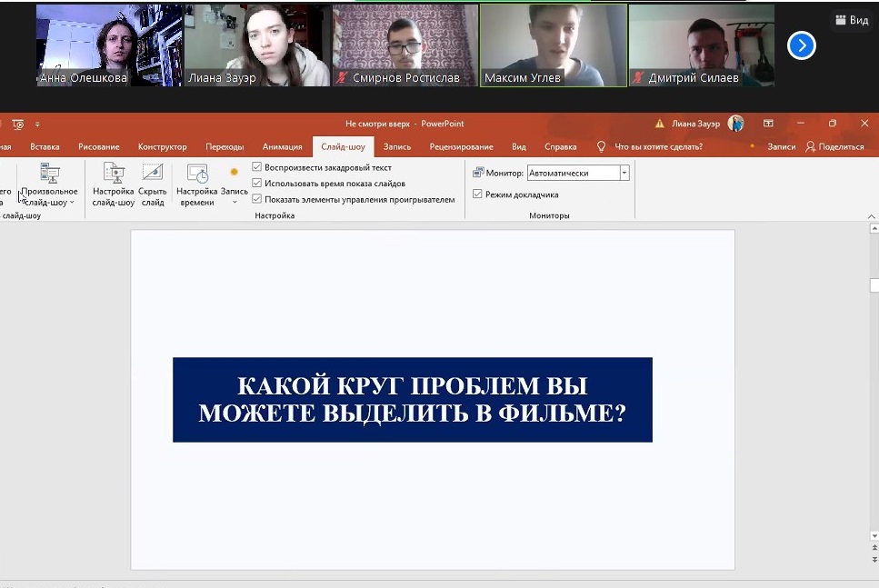
Task: Click the Запись record button icon
Action: (234, 173)
